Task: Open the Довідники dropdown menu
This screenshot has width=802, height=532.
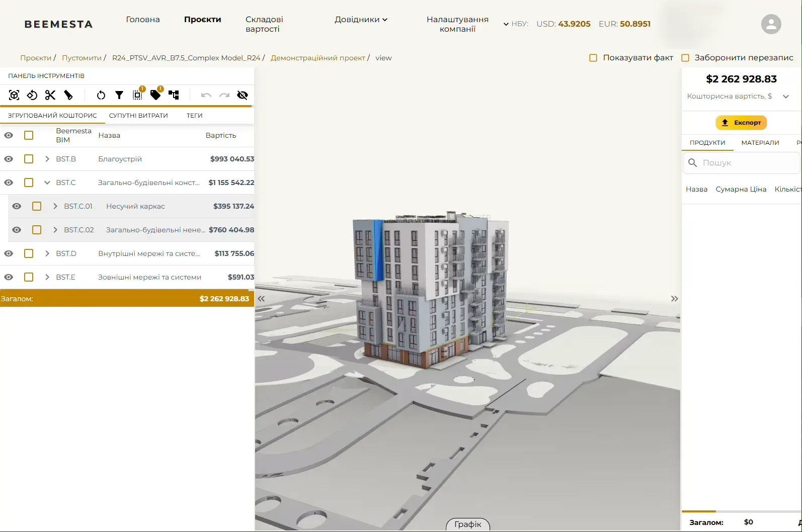Action: click(x=361, y=20)
